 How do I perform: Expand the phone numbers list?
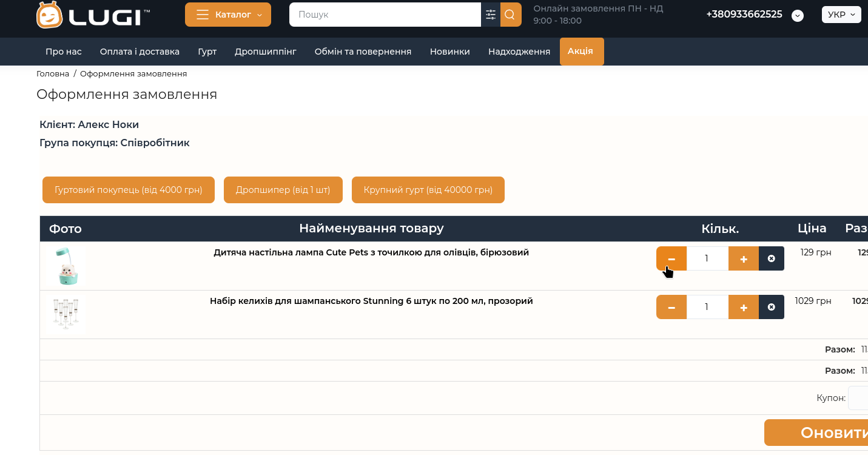[798, 16]
